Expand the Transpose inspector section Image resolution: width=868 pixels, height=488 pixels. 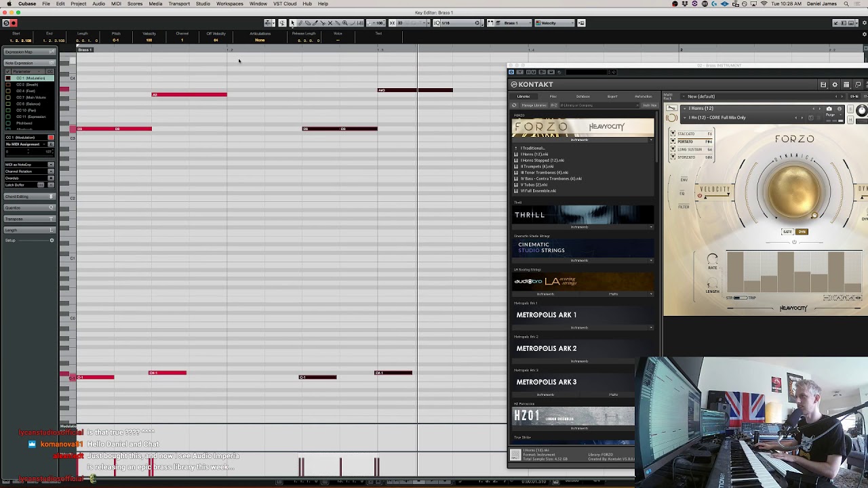click(30, 219)
